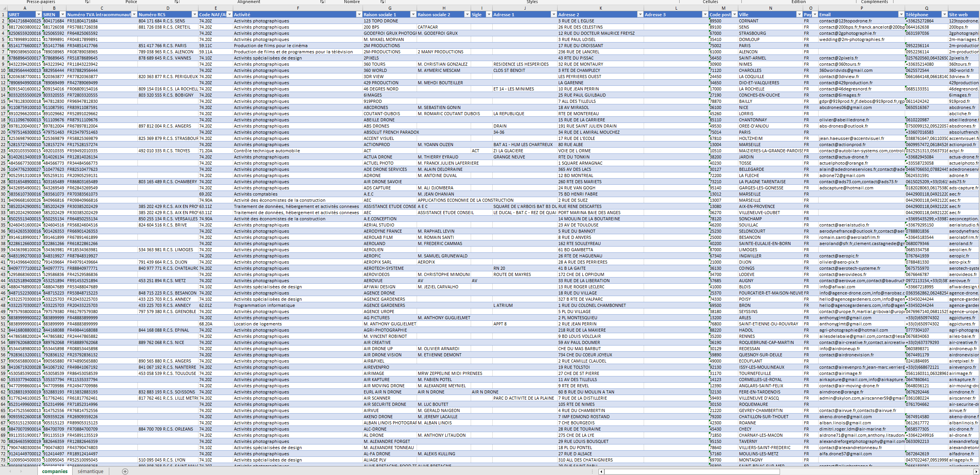Select cell '123 TOPO DRONE'
Viewport: 980px width, 475px height.
click(x=390, y=21)
